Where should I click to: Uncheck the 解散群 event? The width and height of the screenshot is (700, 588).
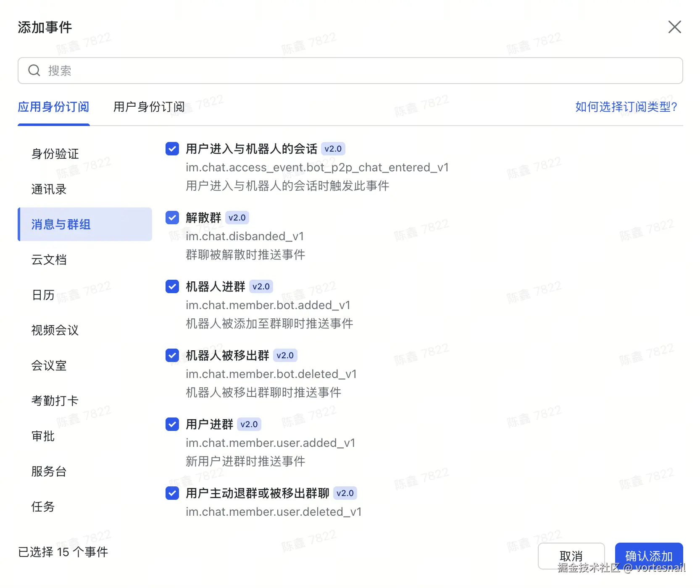click(x=172, y=218)
